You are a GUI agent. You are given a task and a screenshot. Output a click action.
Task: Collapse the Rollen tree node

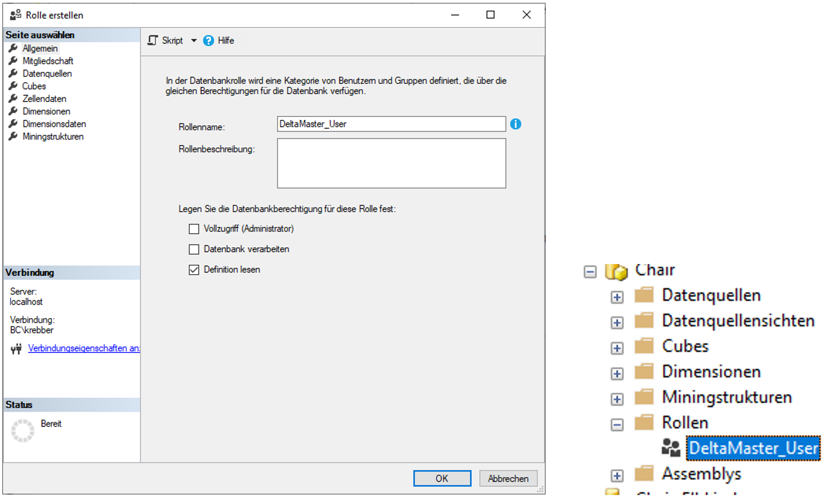coord(617,425)
